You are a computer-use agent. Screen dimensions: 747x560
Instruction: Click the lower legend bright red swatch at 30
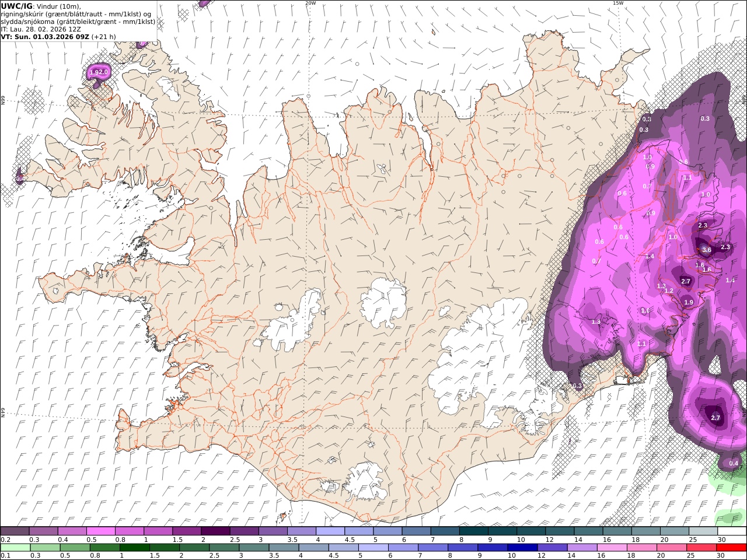(x=732, y=548)
